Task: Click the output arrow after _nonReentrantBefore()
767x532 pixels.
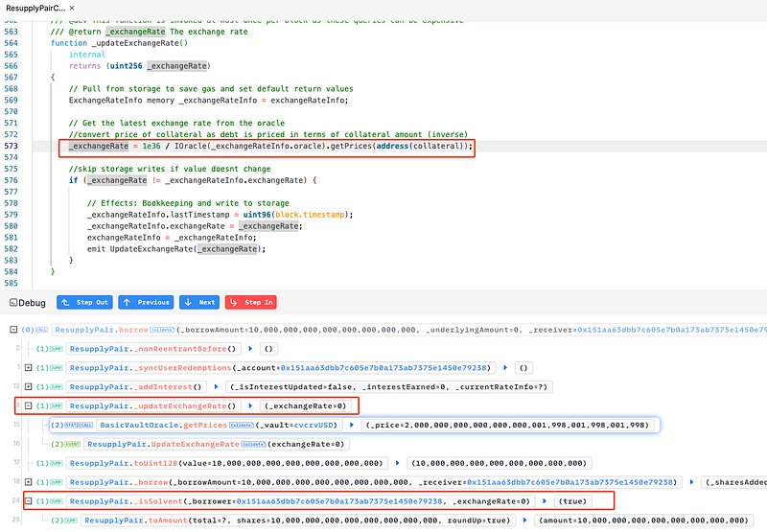Action: [250, 349]
